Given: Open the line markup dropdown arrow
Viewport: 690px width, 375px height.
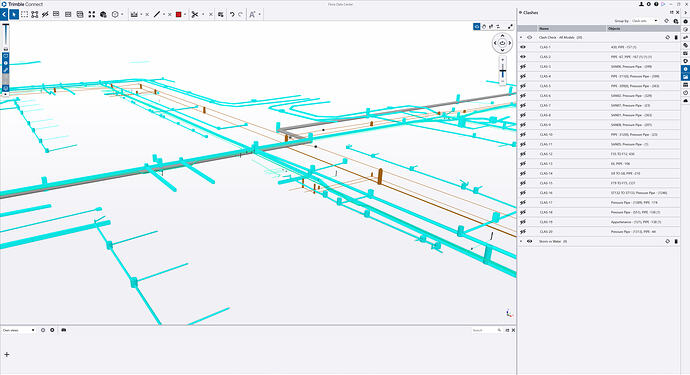Looking at the screenshot, I should coord(164,15).
